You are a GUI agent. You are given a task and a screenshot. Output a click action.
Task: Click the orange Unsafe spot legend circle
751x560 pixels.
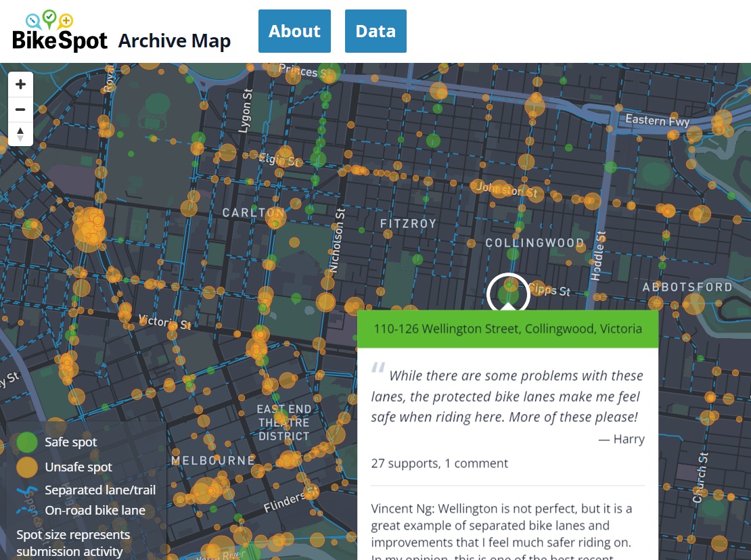click(x=26, y=467)
